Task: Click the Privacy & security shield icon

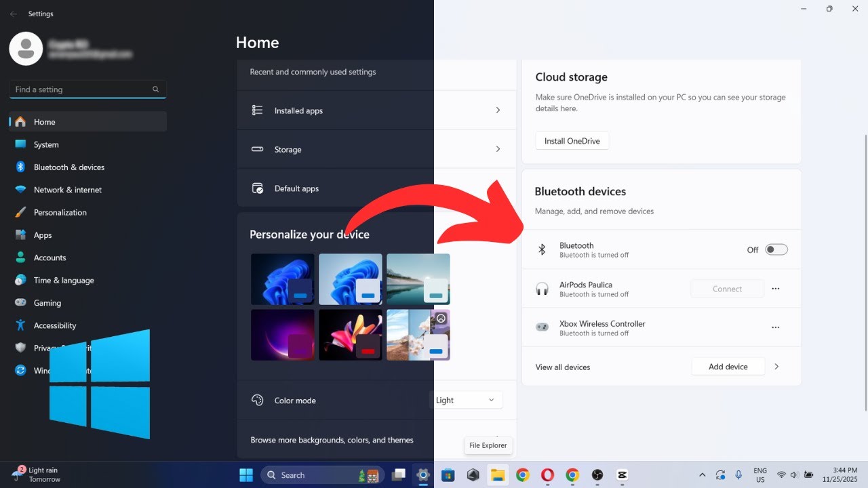Action: [x=20, y=348]
